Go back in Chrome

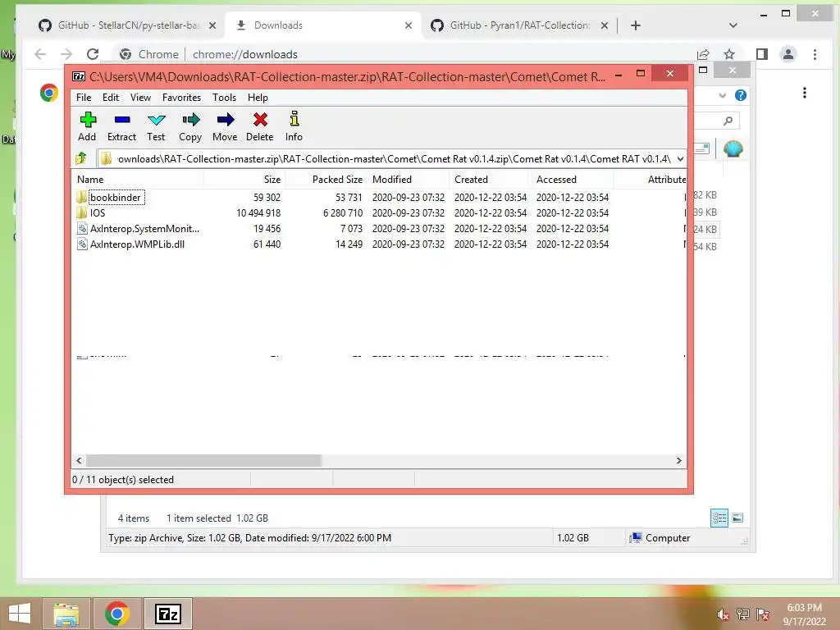point(40,54)
